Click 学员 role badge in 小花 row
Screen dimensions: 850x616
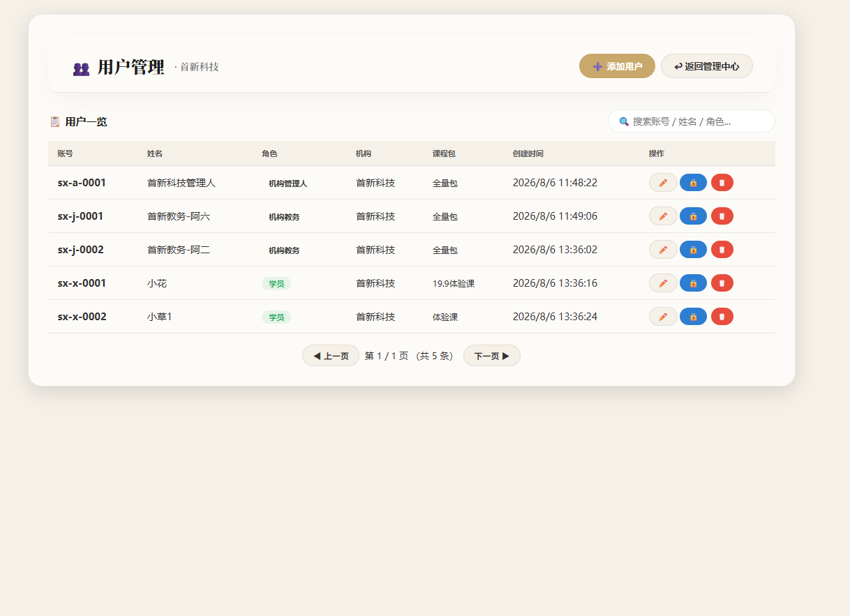click(x=276, y=284)
